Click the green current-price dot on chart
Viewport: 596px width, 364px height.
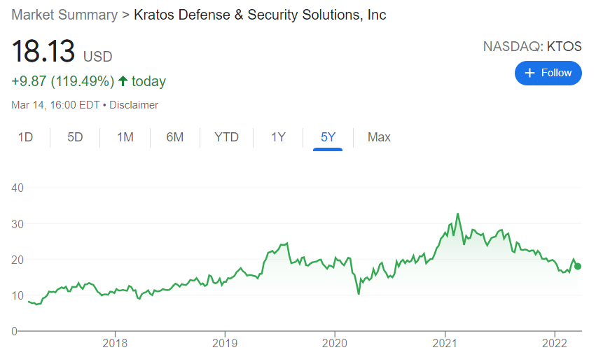[578, 267]
